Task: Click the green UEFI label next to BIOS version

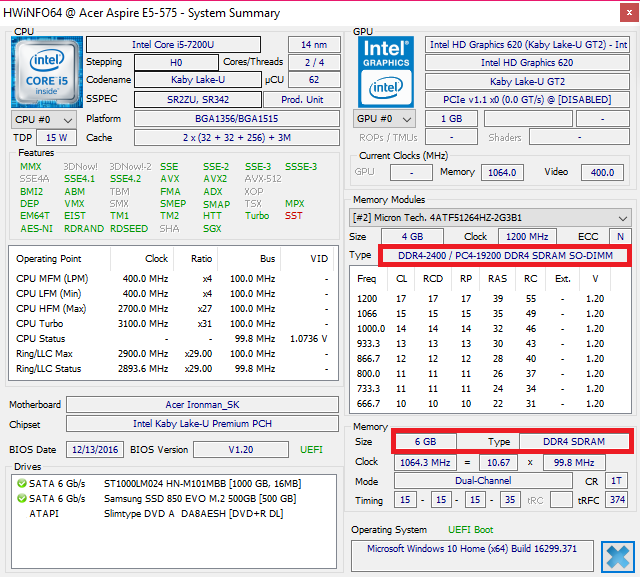Action: pos(311,450)
